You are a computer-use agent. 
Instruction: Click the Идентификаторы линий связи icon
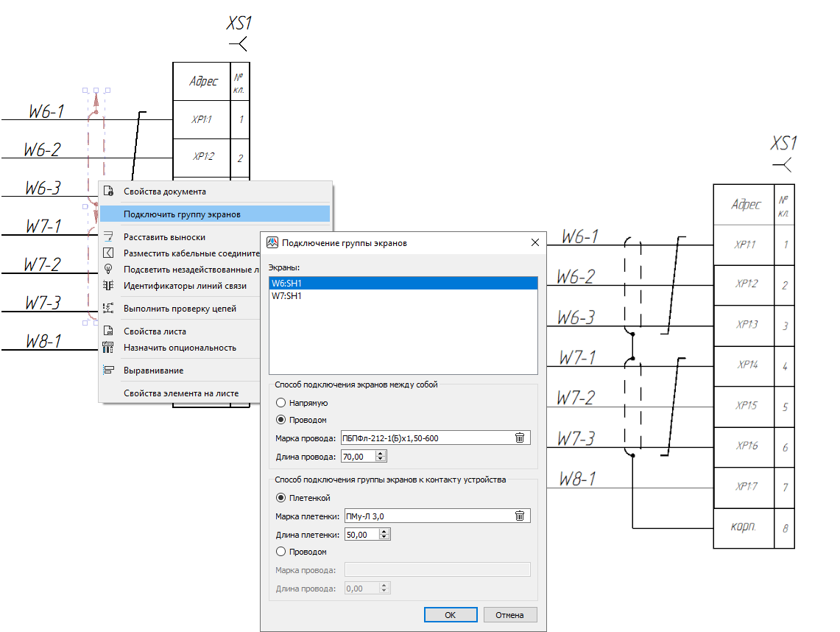(109, 286)
